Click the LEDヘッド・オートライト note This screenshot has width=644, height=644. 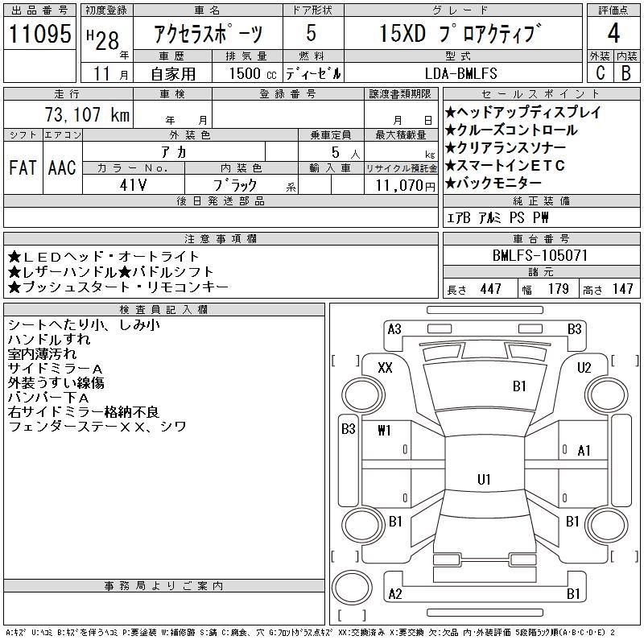(x=103, y=257)
